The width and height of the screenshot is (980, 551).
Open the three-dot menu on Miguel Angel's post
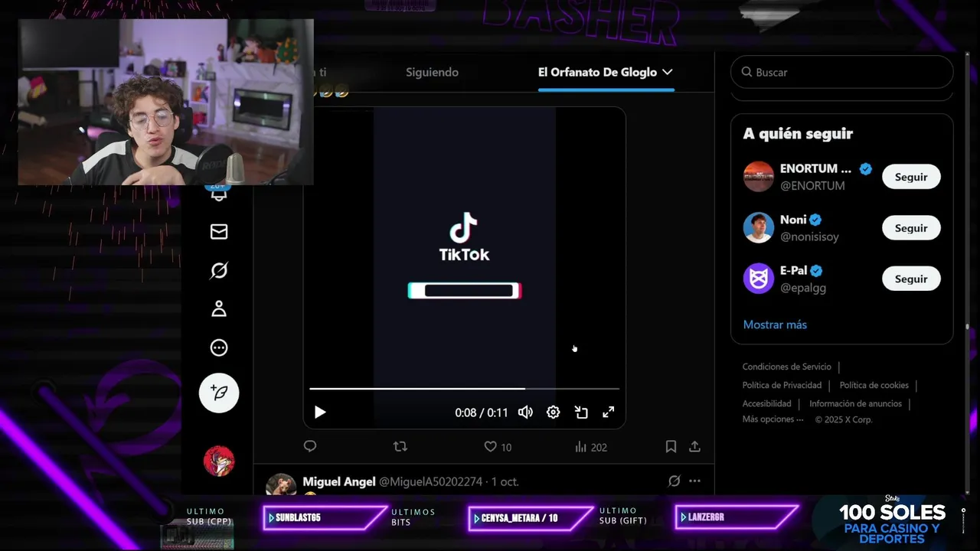(694, 481)
